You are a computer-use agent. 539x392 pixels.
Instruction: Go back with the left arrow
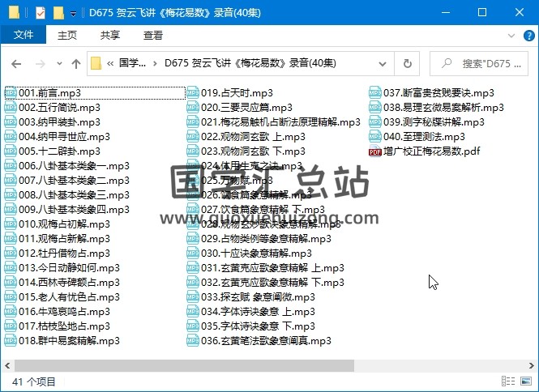(16, 63)
